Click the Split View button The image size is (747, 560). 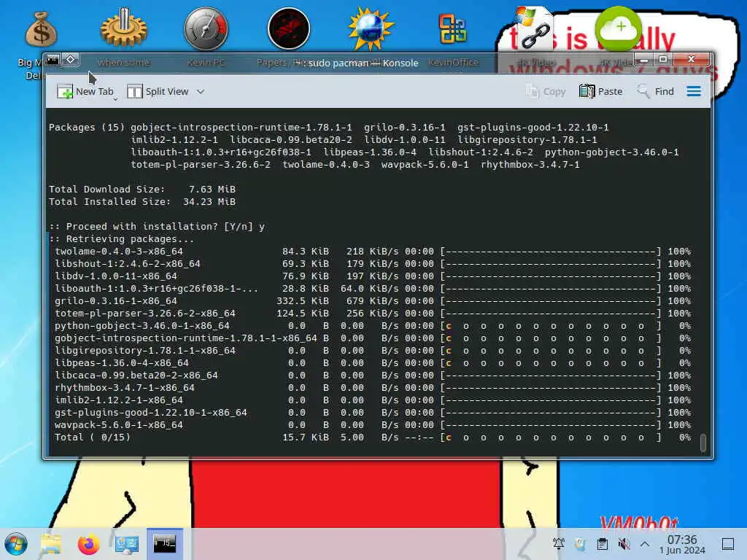click(x=158, y=91)
